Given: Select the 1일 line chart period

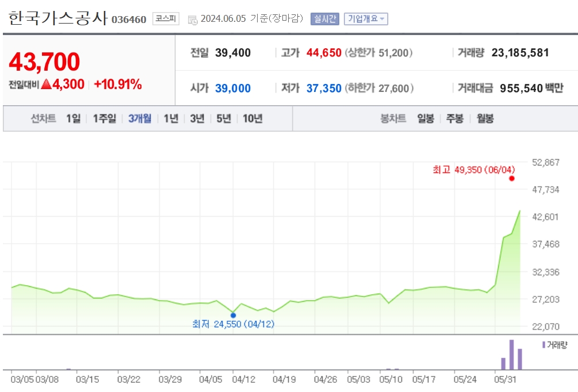Looking at the screenshot, I should 74,118.
